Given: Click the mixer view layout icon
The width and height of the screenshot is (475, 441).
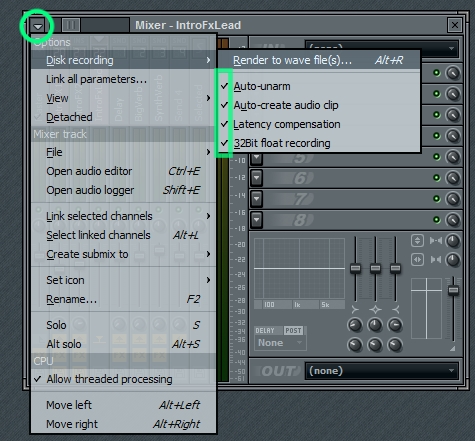Looking at the screenshot, I should (x=71, y=25).
